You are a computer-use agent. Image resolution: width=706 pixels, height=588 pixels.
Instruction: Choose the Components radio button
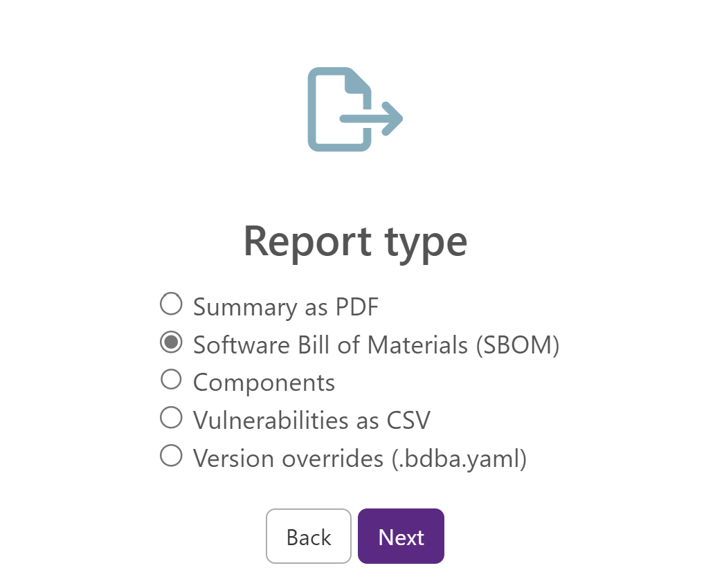[x=171, y=380]
